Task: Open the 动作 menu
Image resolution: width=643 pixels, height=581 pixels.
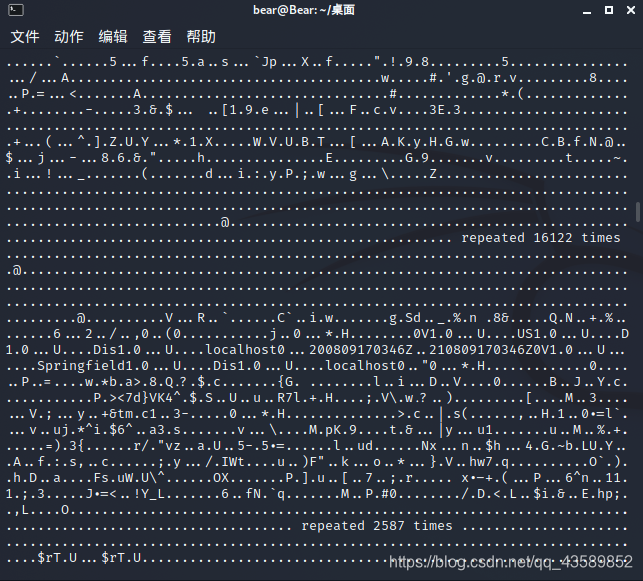Action: click(69, 37)
